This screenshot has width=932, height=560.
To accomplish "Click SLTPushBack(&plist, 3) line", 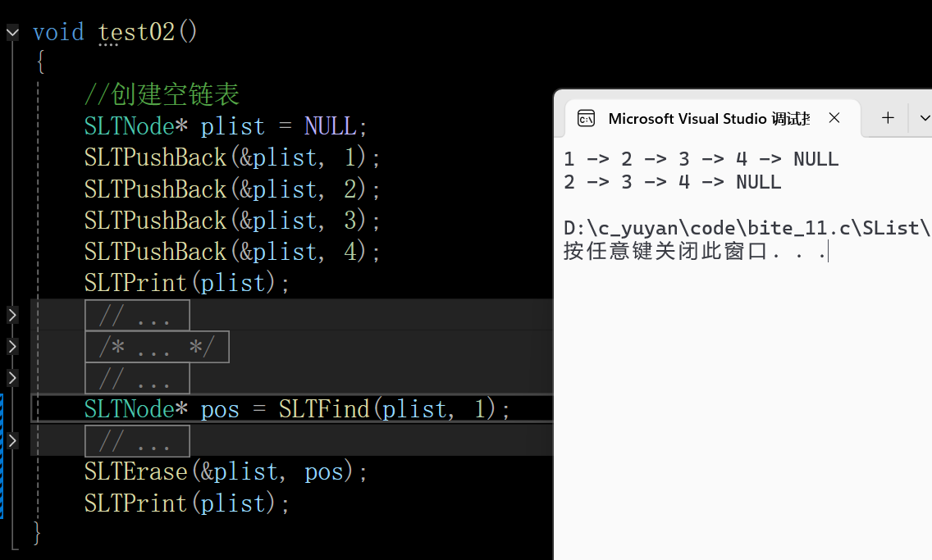I will click(232, 221).
